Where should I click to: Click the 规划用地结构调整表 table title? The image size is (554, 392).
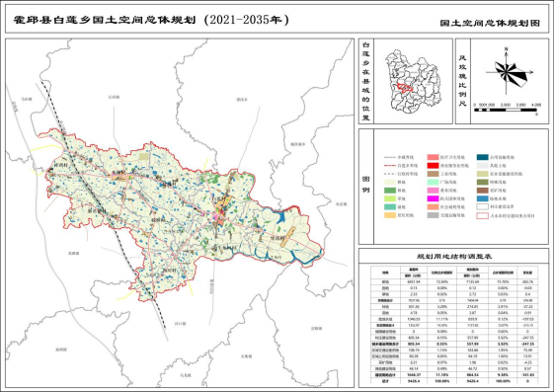point(454,257)
